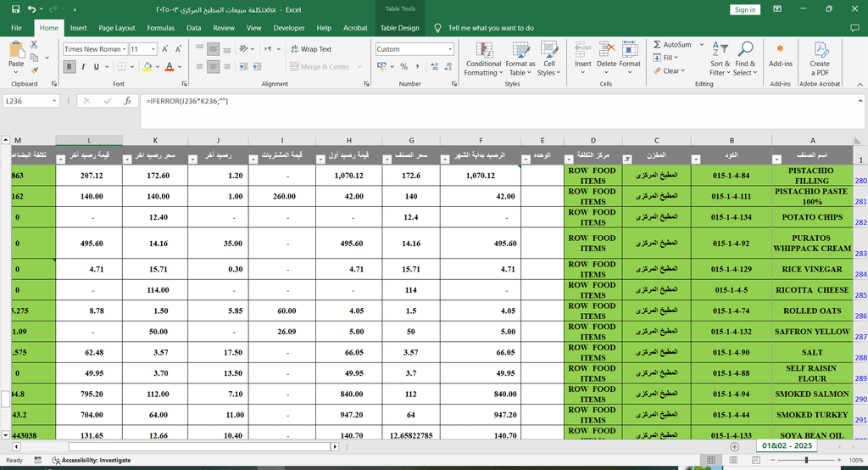
Task: Click the Borders icon
Action: tap(122, 66)
